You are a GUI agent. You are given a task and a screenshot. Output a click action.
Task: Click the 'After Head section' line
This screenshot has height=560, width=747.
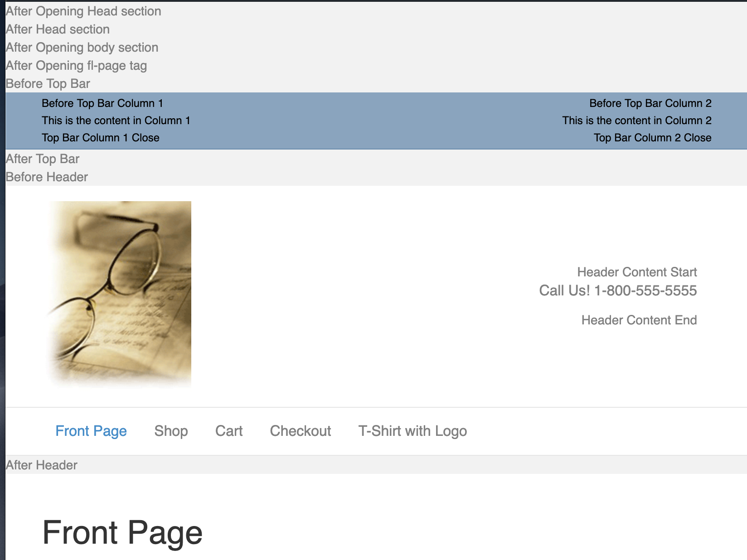[58, 29]
